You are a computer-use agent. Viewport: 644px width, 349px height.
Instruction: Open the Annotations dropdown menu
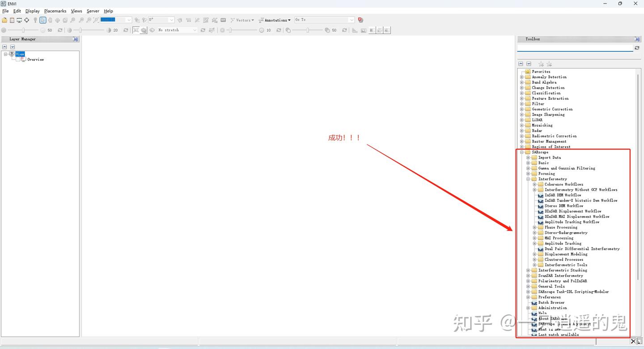click(274, 20)
